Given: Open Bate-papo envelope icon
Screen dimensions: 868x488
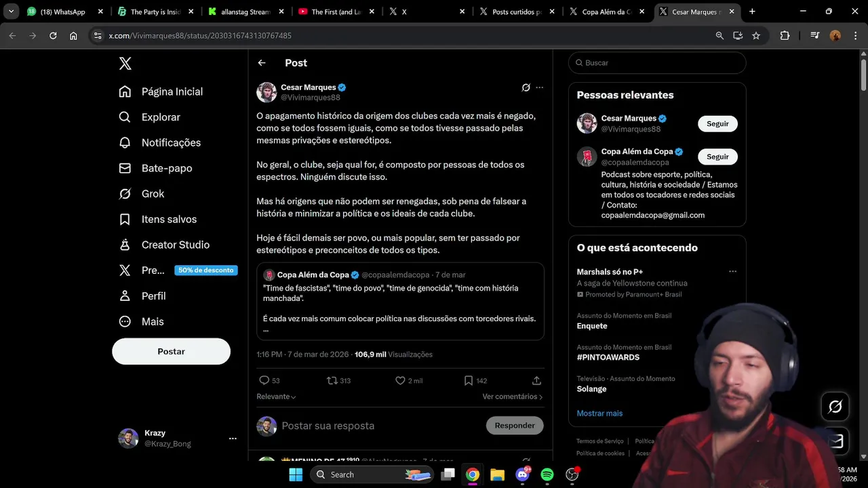Looking at the screenshot, I should click(125, 168).
